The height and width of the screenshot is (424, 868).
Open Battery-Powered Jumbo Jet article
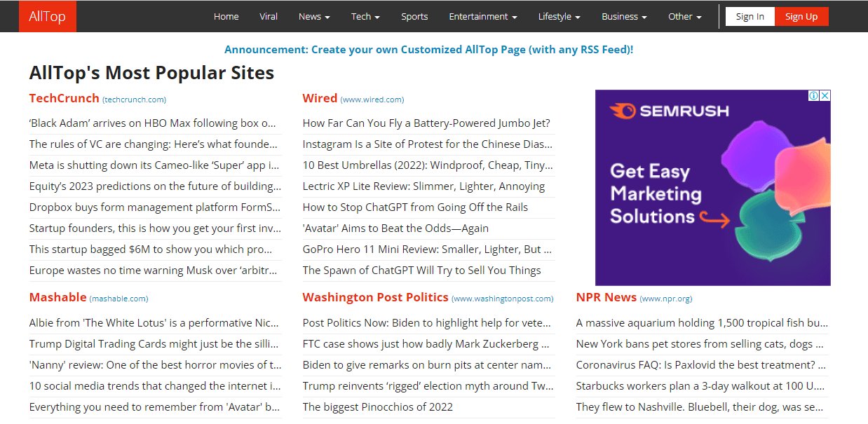click(x=426, y=123)
